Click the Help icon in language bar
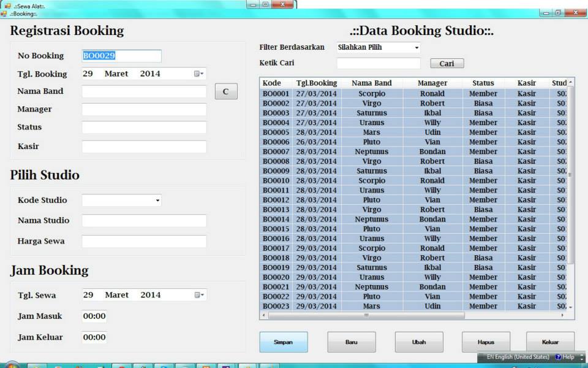 click(x=558, y=357)
